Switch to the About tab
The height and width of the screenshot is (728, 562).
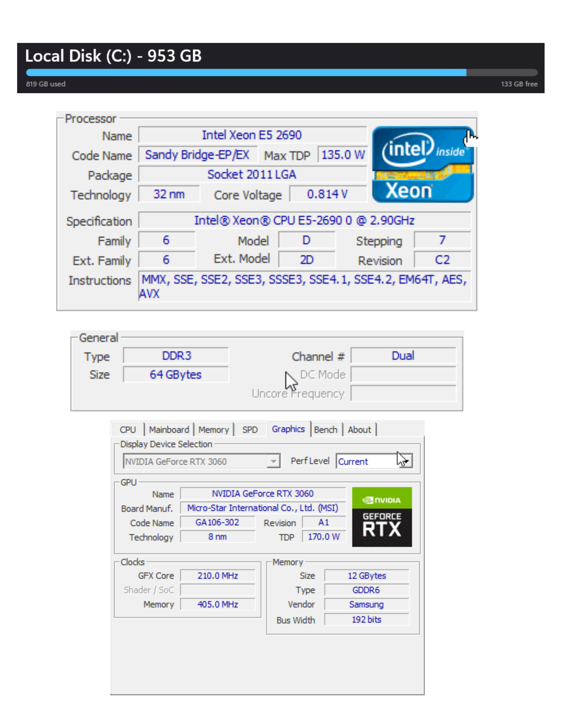click(x=359, y=430)
